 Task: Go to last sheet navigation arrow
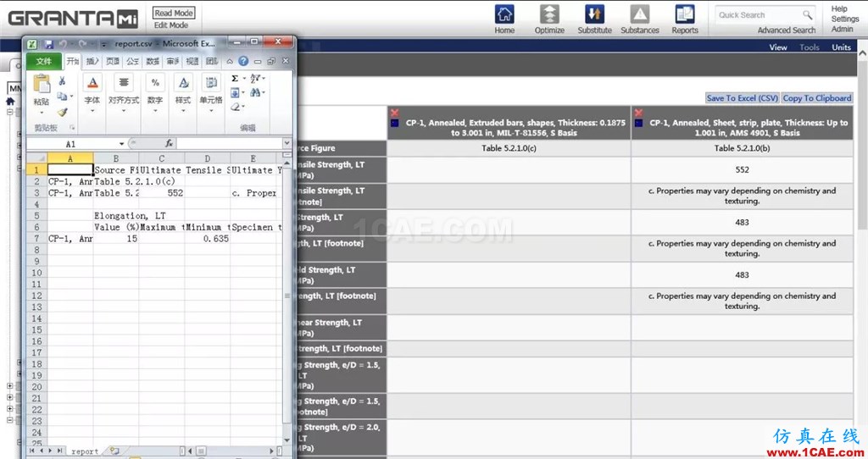(x=59, y=451)
